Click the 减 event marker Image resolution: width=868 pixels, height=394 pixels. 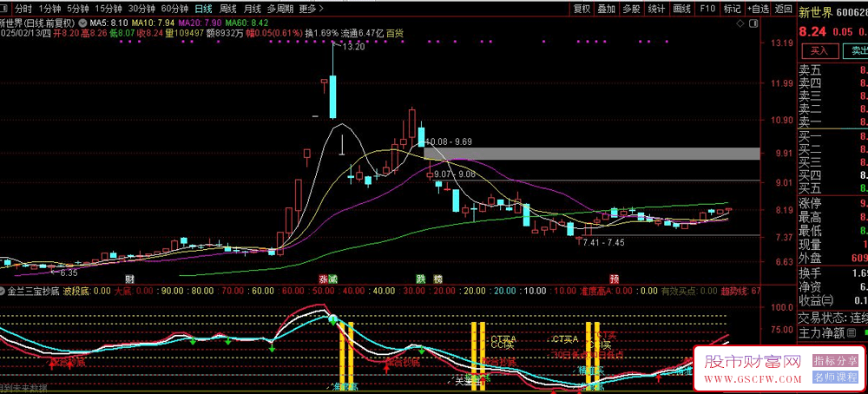332,279
